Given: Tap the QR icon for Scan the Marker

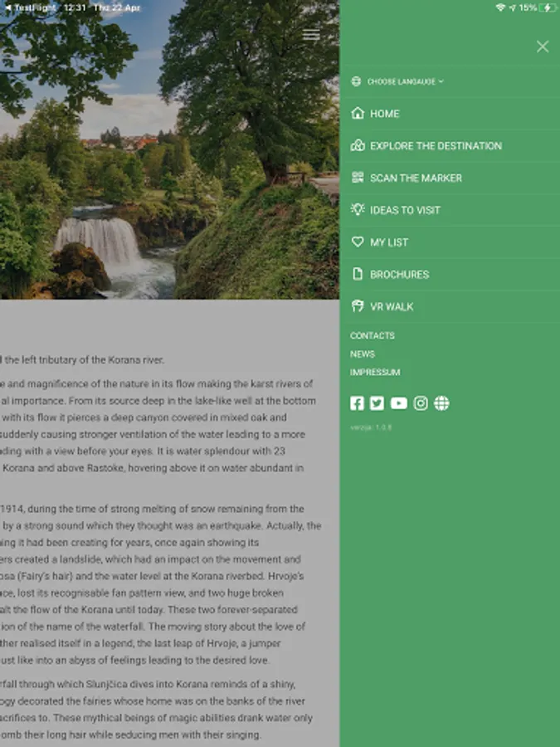Looking at the screenshot, I should coord(357,178).
